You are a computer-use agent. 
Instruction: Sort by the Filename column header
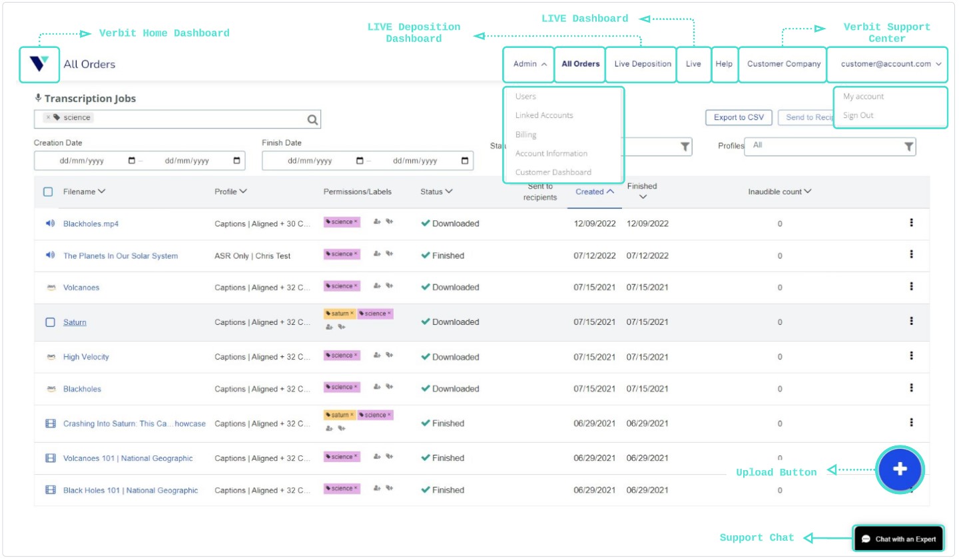click(84, 192)
